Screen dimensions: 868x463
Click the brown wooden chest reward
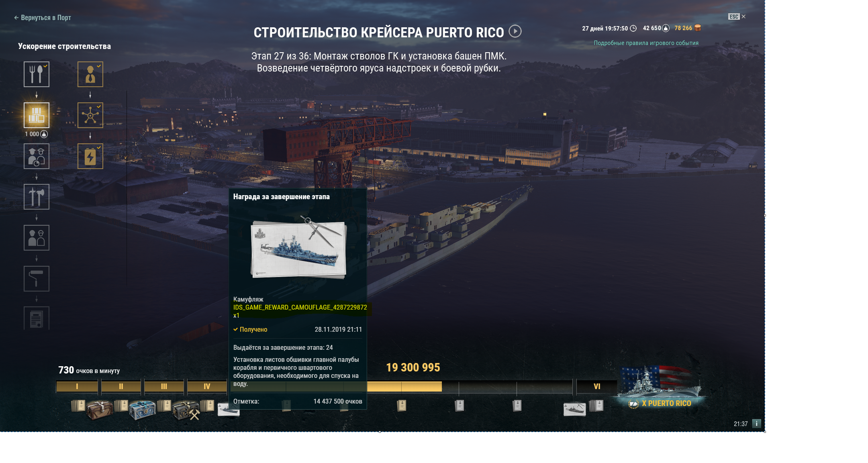99,410
